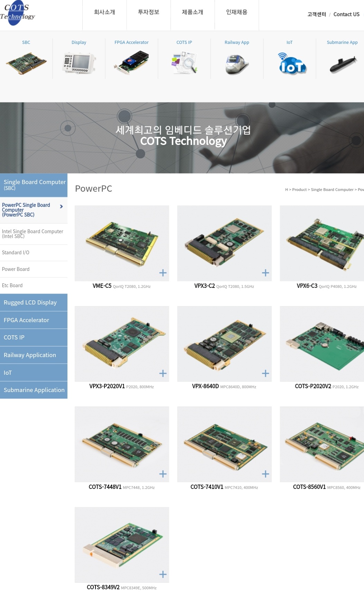Open Etc Board sidebar item
This screenshot has width=364, height=600.
click(x=34, y=285)
